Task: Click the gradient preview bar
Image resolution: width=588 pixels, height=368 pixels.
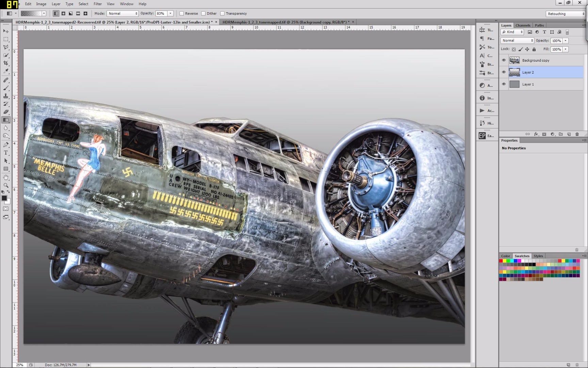Action: coord(31,14)
